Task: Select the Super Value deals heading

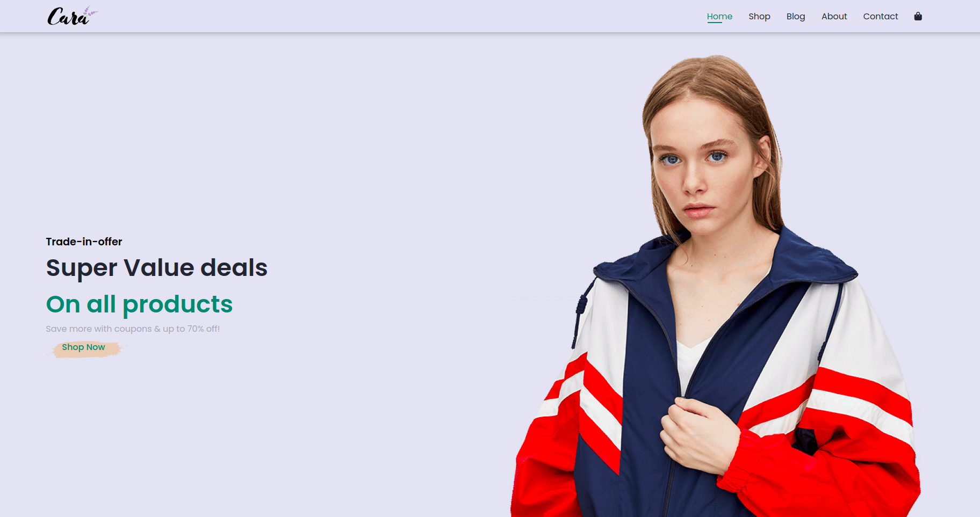Action: pos(156,267)
